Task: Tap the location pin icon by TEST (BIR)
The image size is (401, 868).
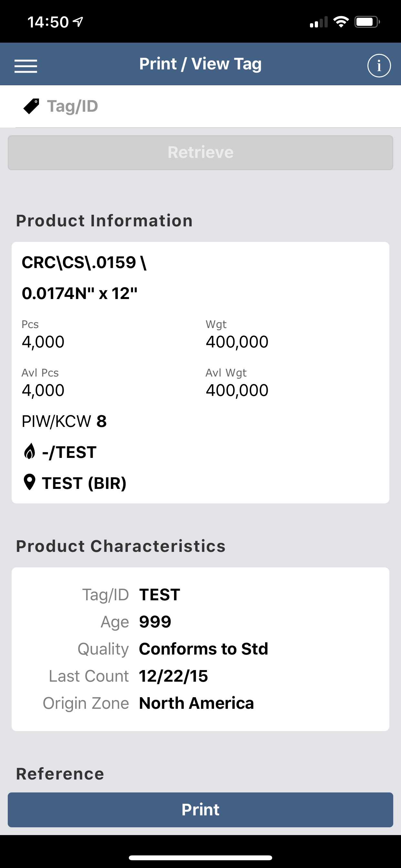Action: [30, 482]
